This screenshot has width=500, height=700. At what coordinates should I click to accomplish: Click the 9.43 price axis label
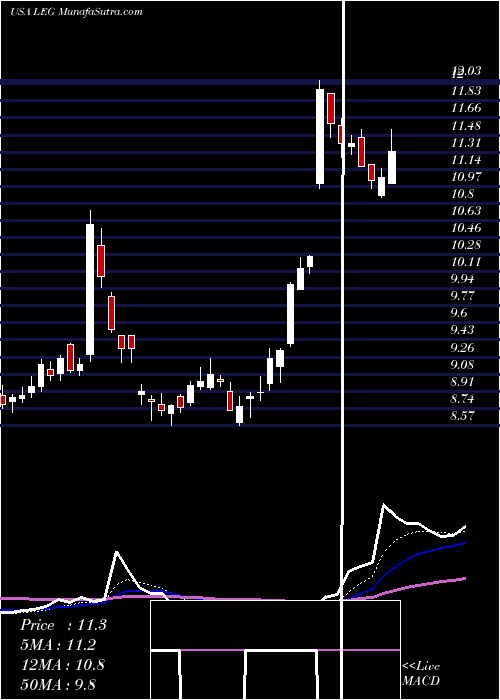click(464, 330)
